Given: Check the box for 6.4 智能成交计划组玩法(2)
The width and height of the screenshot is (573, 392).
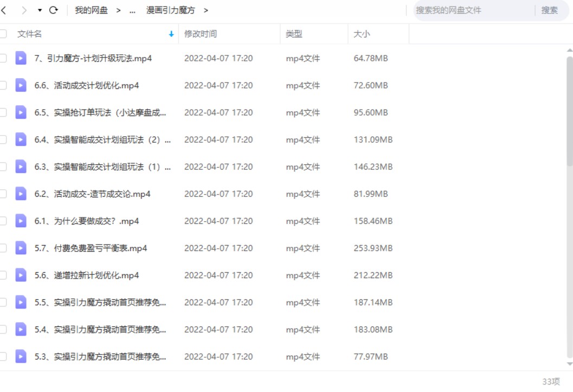Looking at the screenshot, I should [3, 139].
